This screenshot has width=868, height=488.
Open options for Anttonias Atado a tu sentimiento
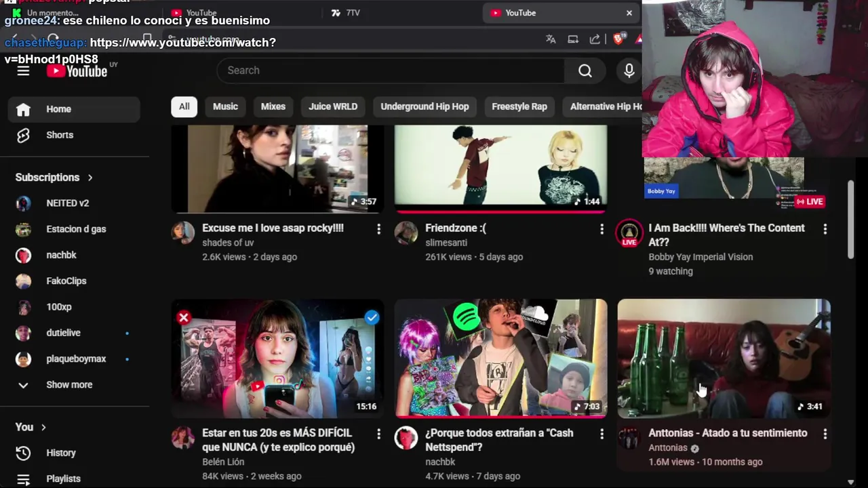click(825, 434)
